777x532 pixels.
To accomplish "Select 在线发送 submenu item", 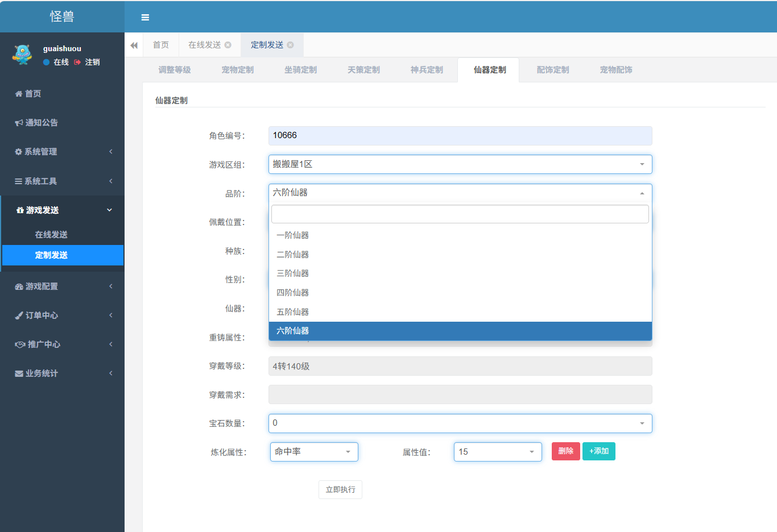I will tap(51, 235).
